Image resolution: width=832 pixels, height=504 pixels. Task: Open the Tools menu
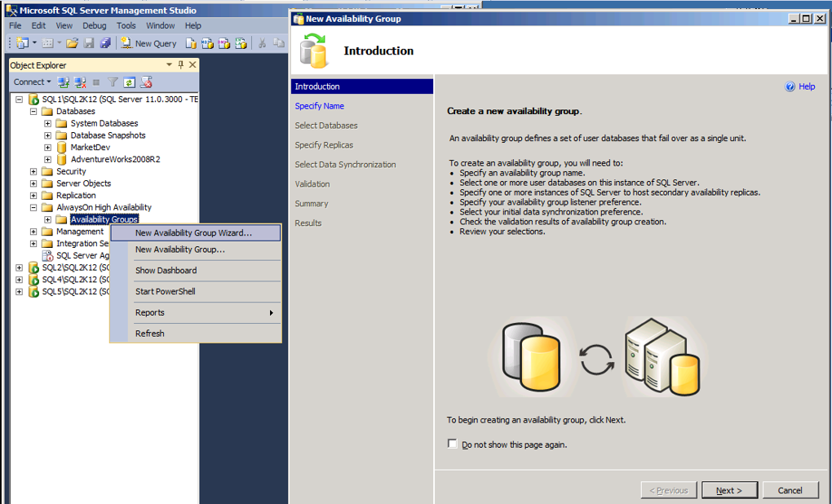click(126, 25)
